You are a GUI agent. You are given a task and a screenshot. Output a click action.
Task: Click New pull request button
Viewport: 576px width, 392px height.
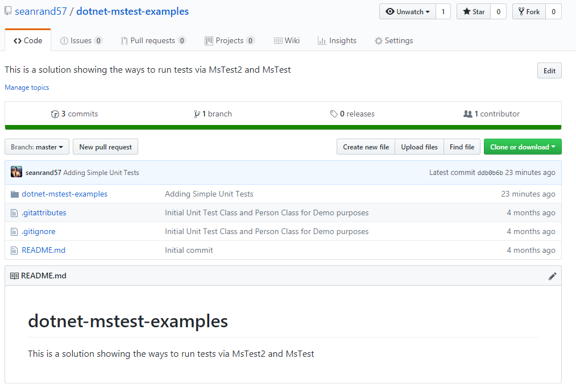pyautogui.click(x=105, y=147)
